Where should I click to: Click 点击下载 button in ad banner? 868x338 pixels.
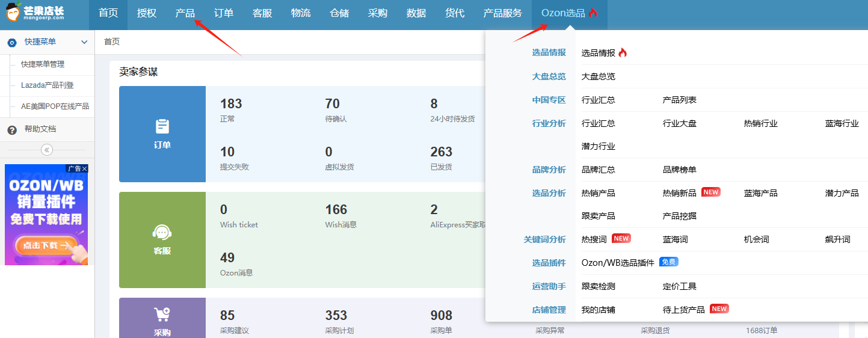click(x=46, y=245)
